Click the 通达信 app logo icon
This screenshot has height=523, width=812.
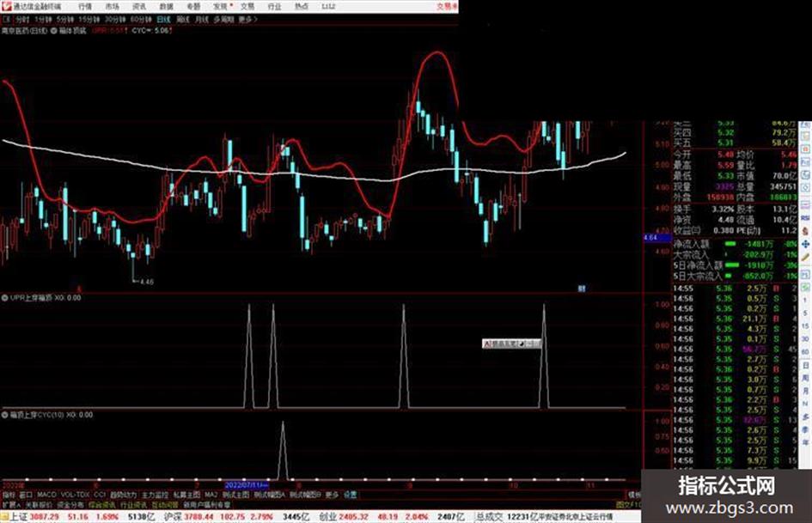tap(6, 6)
